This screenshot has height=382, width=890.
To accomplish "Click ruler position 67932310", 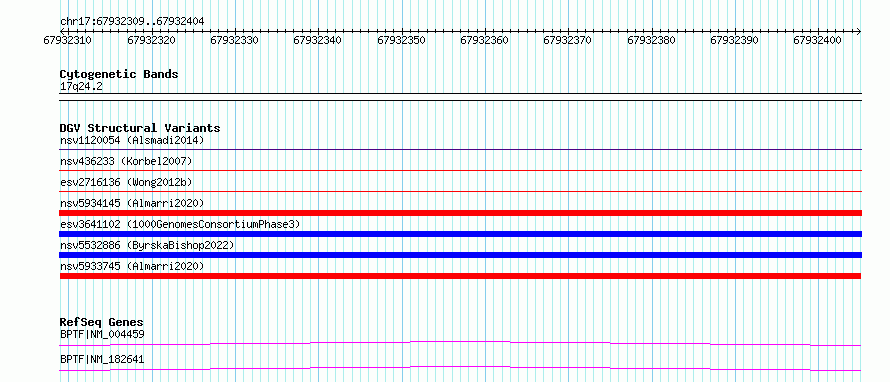I will pyautogui.click(x=68, y=40).
